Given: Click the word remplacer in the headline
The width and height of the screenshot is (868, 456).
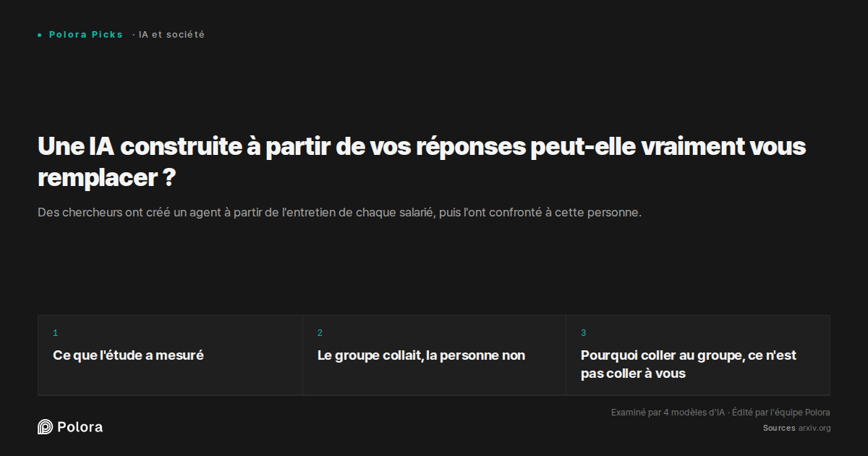Looking at the screenshot, I should 96,178.
